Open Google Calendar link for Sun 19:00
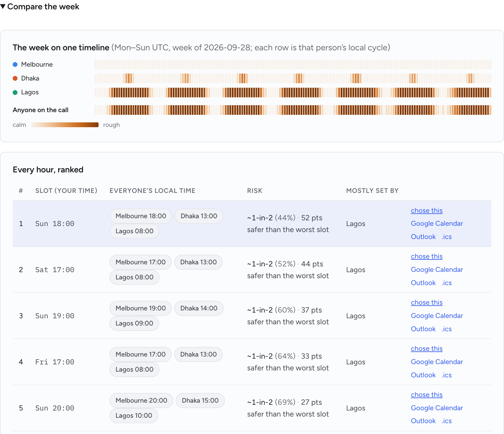The image size is (504, 434). pyautogui.click(x=437, y=316)
